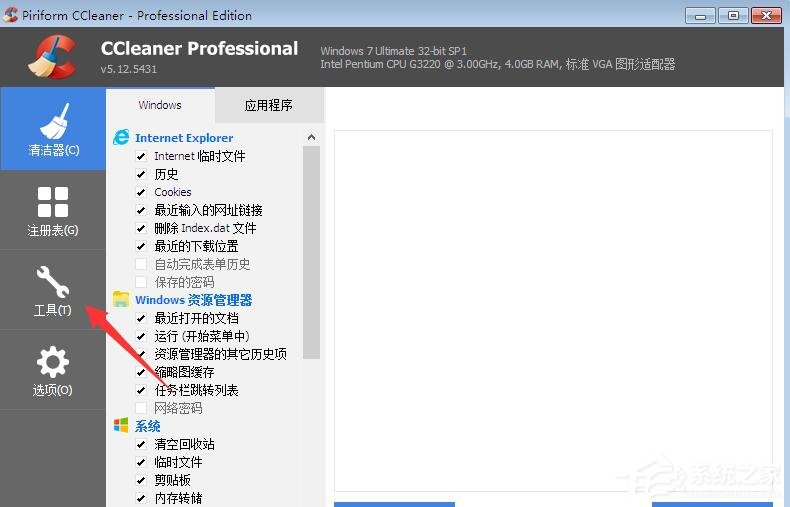This screenshot has height=507, width=790.
Task: Enable 网络密码 checkbox
Action: point(141,408)
